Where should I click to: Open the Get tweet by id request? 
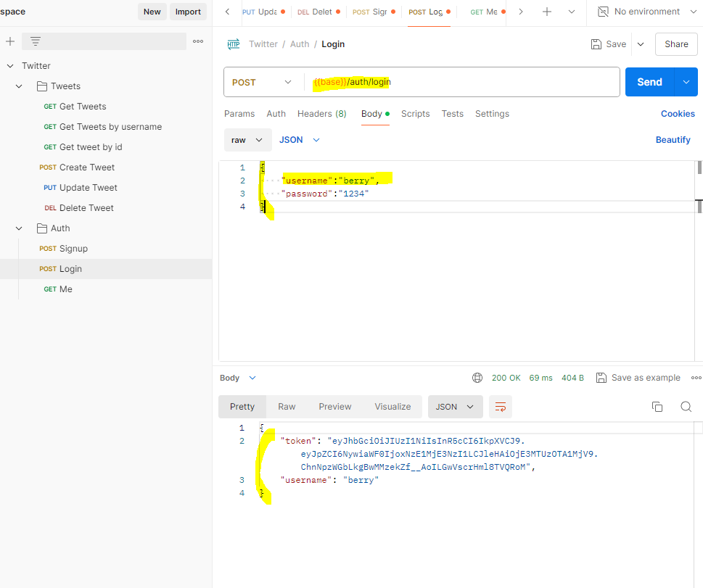[x=83, y=147]
